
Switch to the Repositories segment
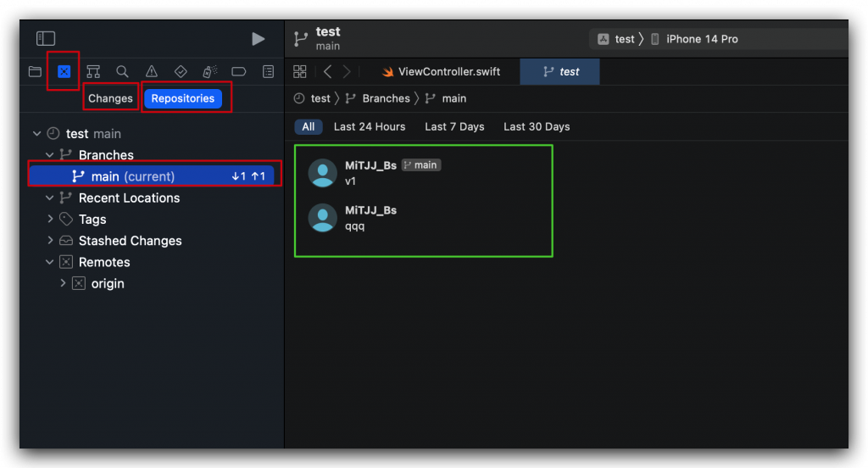(x=183, y=98)
